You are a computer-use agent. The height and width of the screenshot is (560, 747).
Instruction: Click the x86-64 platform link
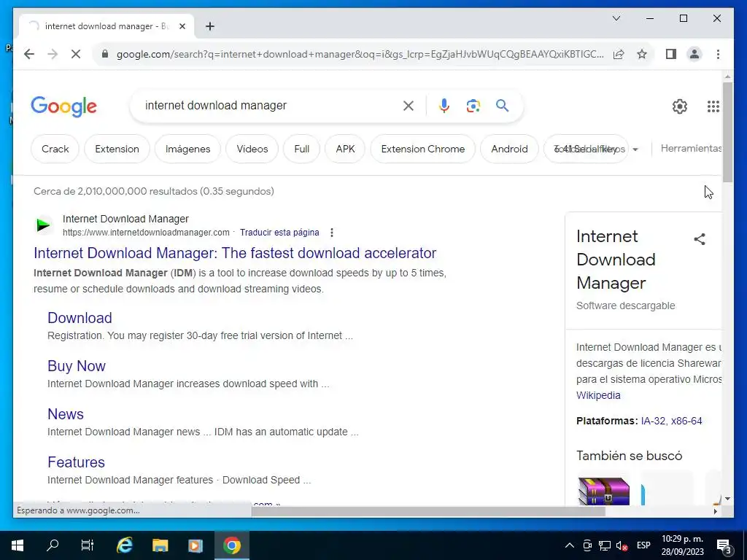[x=686, y=421]
